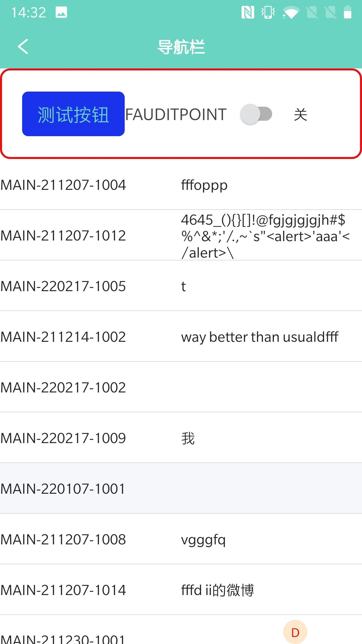Tap the 关 label beside switch
362x644 pixels.
click(x=301, y=114)
